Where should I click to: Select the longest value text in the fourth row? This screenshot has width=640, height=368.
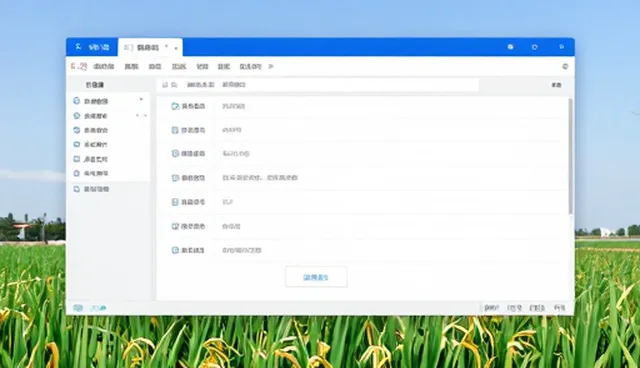[x=260, y=178]
